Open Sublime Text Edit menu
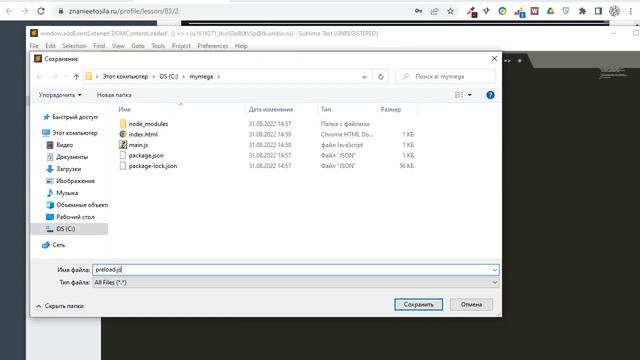Screen dimensions: 640x360 [50, 46]
